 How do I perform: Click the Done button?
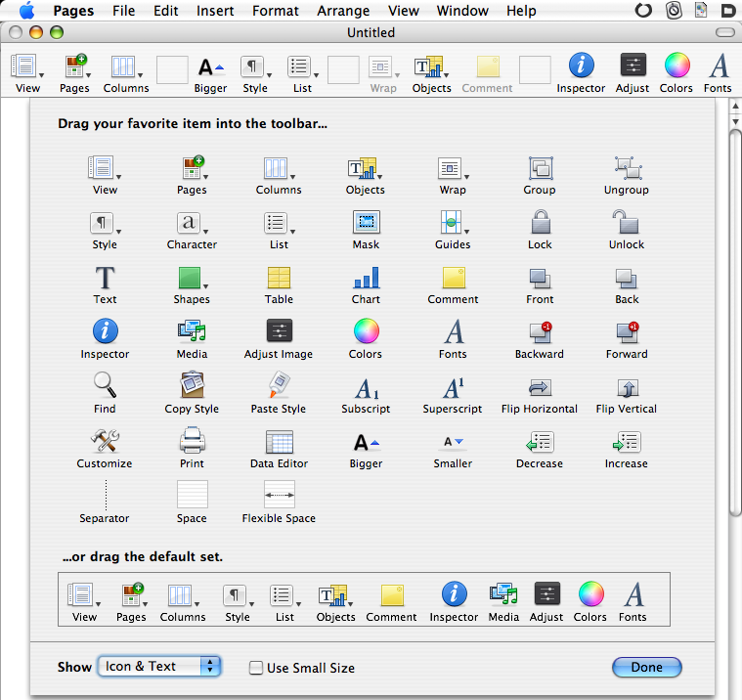point(647,668)
